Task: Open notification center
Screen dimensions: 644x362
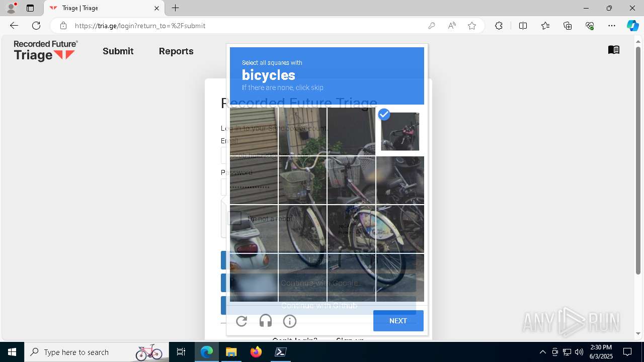Action: click(x=627, y=352)
